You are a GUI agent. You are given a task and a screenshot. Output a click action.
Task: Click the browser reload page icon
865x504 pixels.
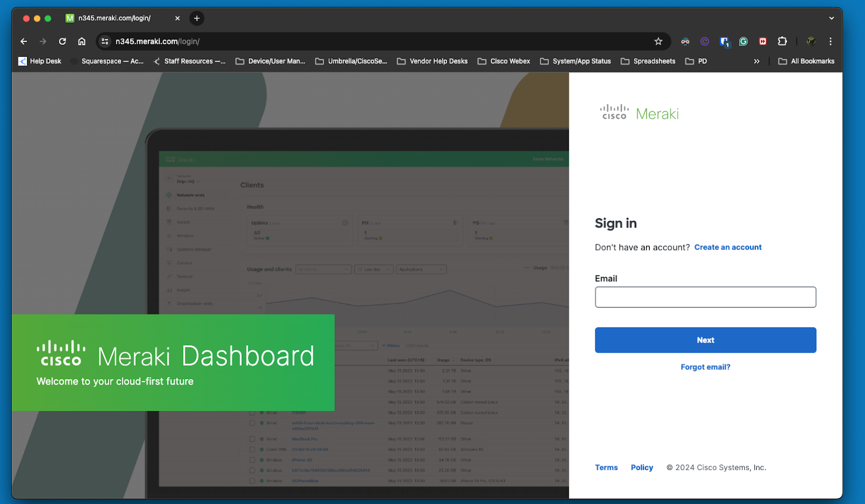click(63, 42)
